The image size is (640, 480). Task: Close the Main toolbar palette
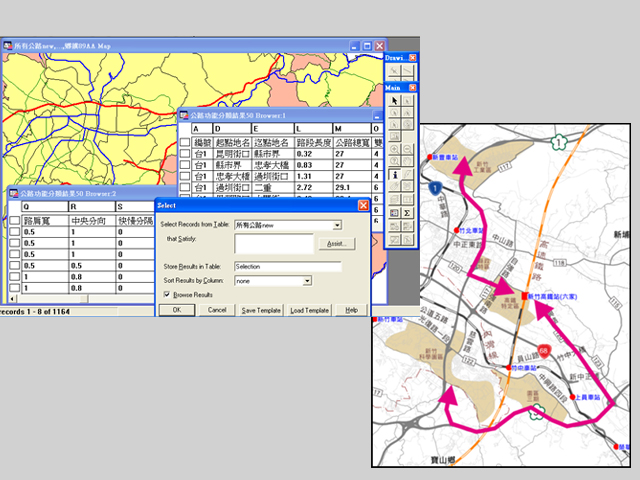(413, 88)
